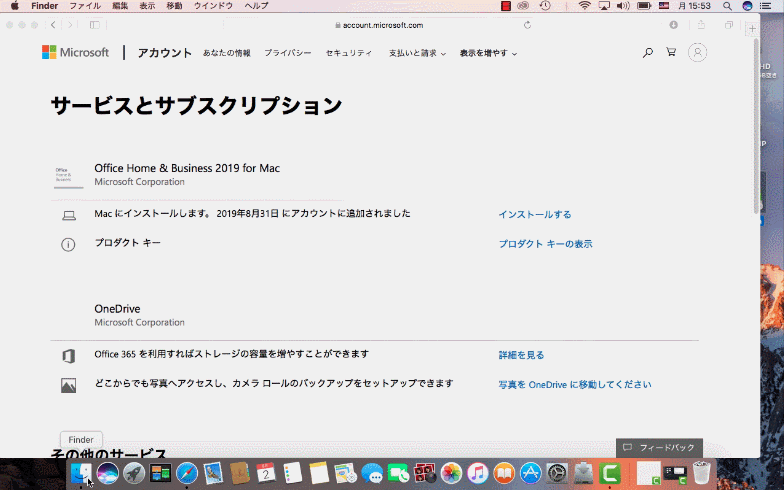The image size is (784, 490).
Task: Click 写真を OneDrive に移動してください link
Action: tap(575, 384)
